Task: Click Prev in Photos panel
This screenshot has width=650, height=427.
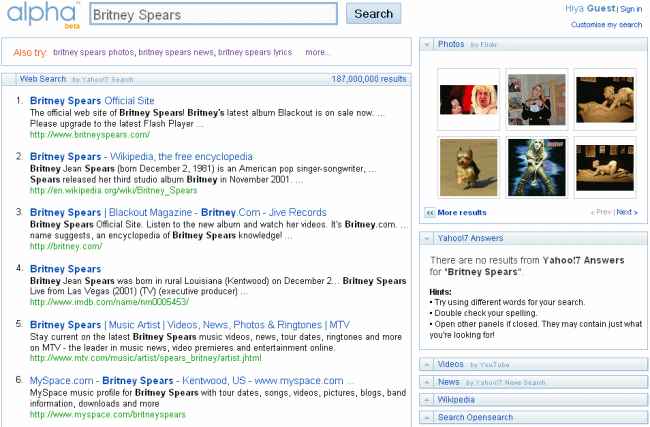Action: coord(601,212)
